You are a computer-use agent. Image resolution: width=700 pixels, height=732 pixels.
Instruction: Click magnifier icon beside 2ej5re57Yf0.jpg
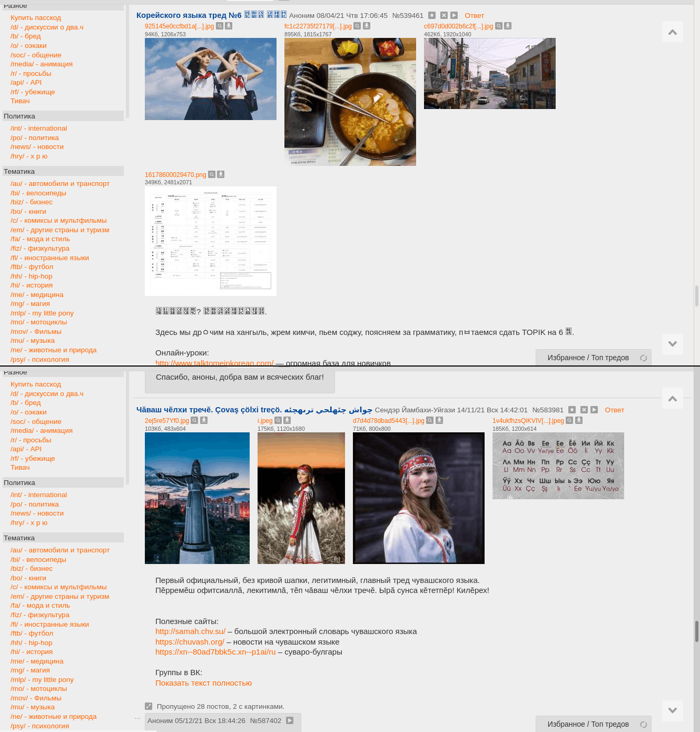[194, 420]
